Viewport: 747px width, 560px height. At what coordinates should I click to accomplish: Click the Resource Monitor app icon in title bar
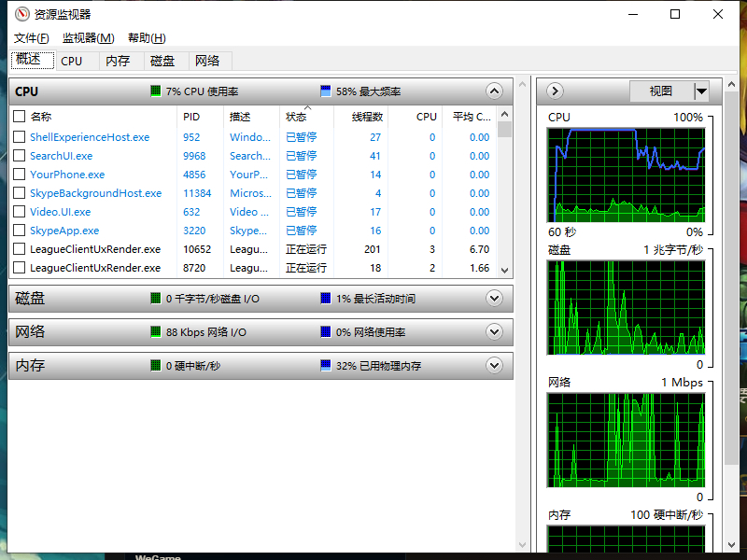(x=21, y=14)
